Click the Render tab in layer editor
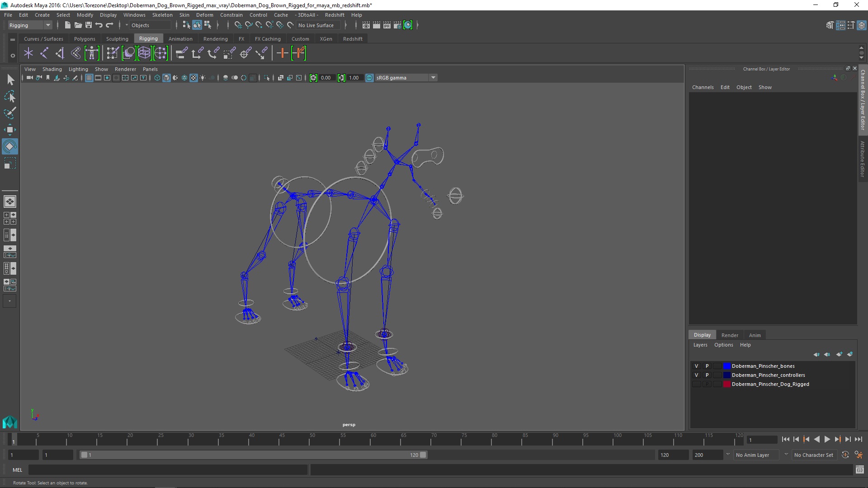 pos(729,335)
